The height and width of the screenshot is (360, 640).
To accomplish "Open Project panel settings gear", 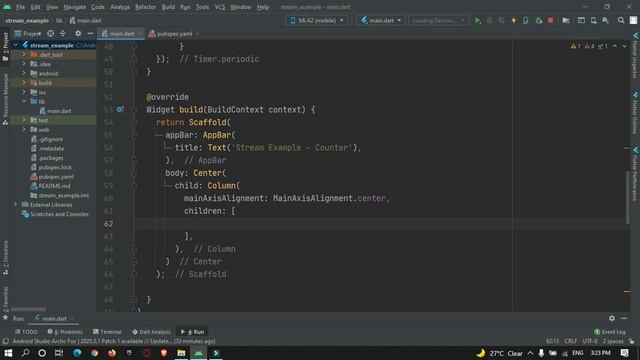I will (78, 33).
